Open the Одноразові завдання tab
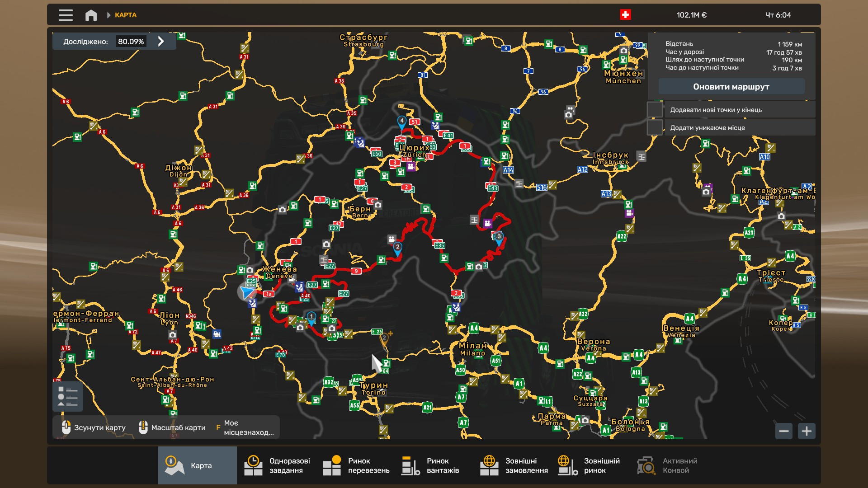Viewport: 868px width, 488px height. coord(277,465)
